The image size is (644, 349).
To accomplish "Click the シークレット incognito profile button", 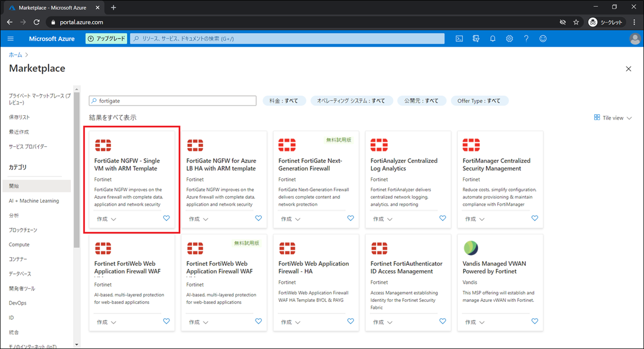I will coord(606,23).
